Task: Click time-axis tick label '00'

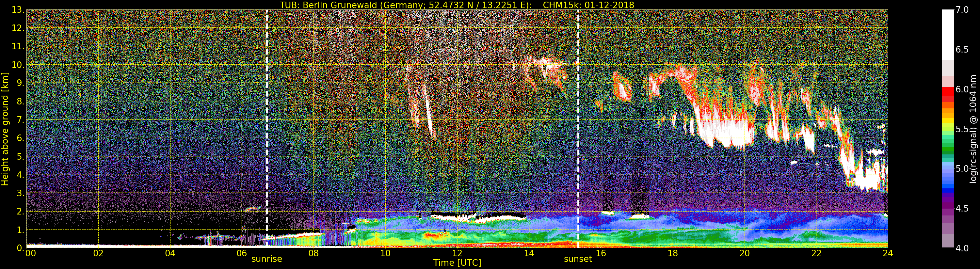Action: point(30,253)
